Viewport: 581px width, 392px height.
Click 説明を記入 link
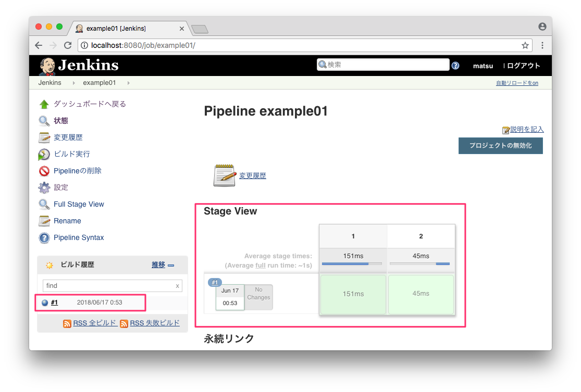[526, 130]
